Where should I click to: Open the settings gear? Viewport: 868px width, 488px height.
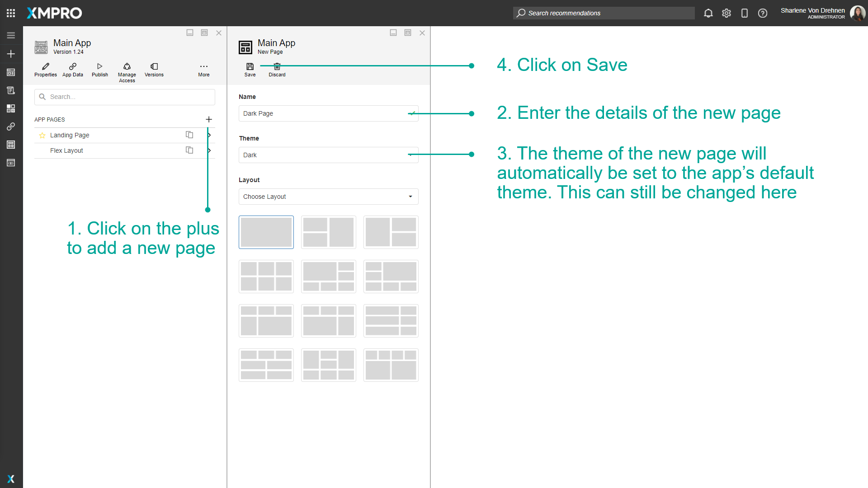click(726, 13)
